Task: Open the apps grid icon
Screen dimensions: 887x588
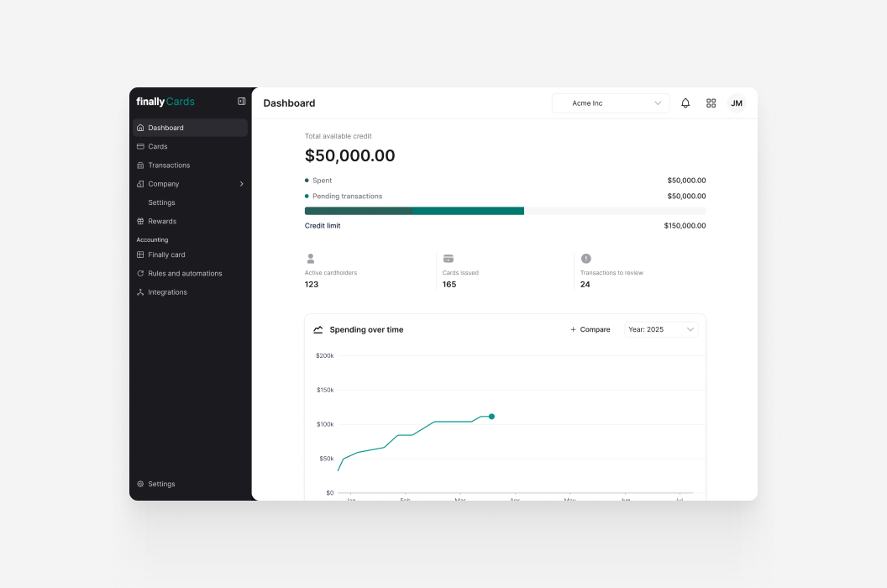Action: pos(711,103)
